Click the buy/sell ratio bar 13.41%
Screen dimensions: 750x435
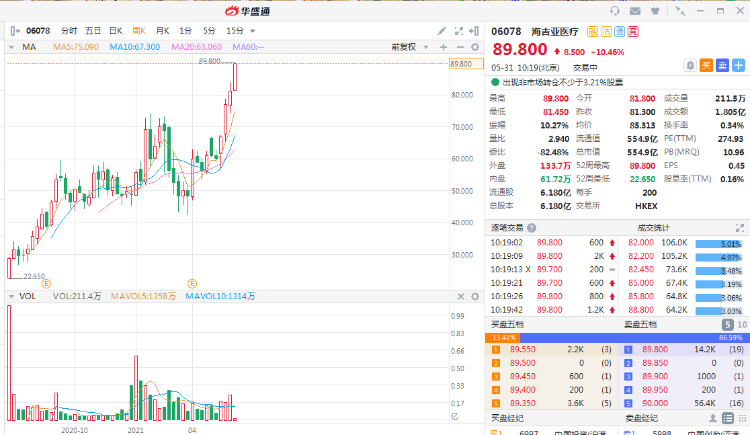pos(503,338)
